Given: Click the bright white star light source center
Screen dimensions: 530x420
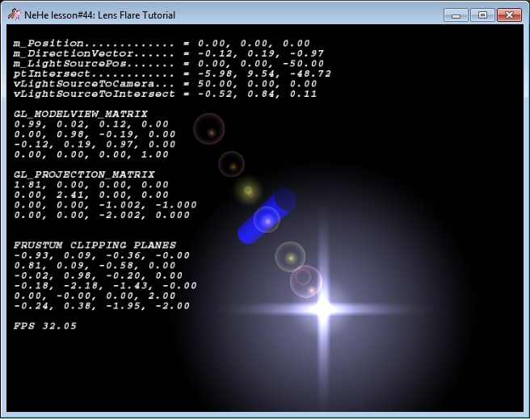Looking at the screenshot, I should click(x=323, y=307).
